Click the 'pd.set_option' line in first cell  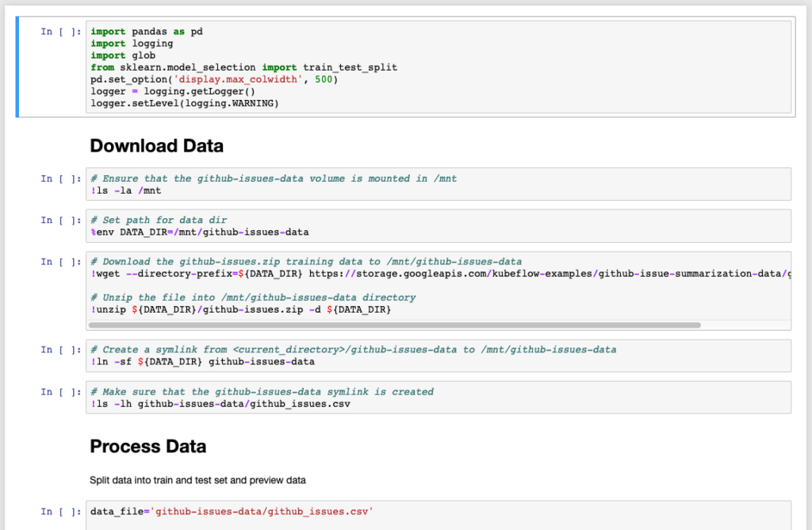click(214, 79)
